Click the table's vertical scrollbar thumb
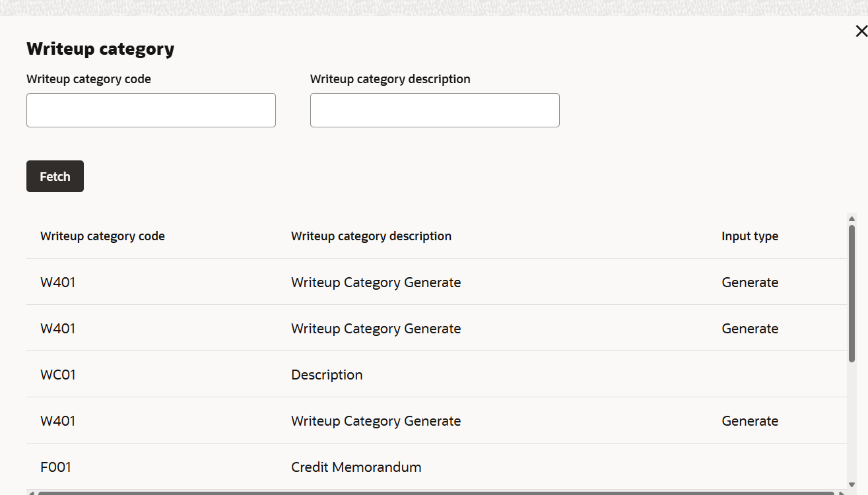Screen dimensions: 868x495 [851, 294]
